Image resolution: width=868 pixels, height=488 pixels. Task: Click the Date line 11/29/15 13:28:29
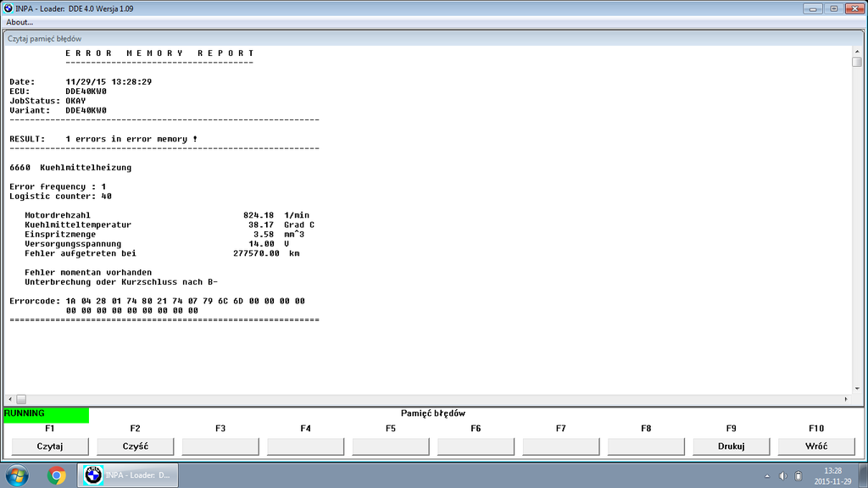[81, 82]
